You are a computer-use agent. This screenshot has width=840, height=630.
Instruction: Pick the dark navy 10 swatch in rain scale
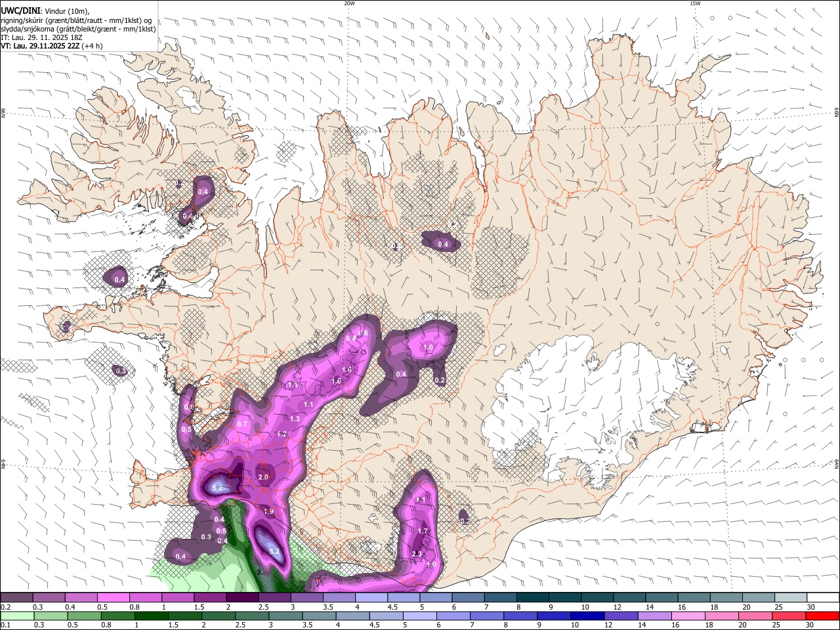[x=587, y=616]
